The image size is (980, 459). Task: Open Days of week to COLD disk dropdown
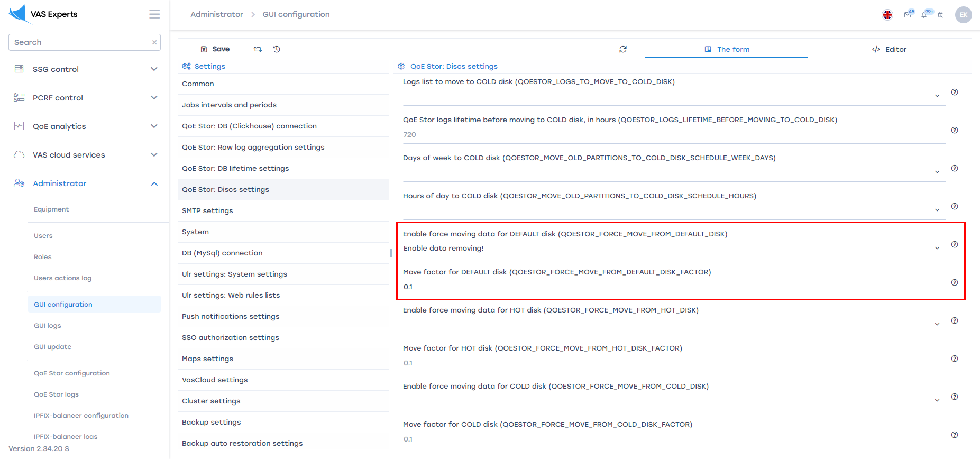coord(937,172)
